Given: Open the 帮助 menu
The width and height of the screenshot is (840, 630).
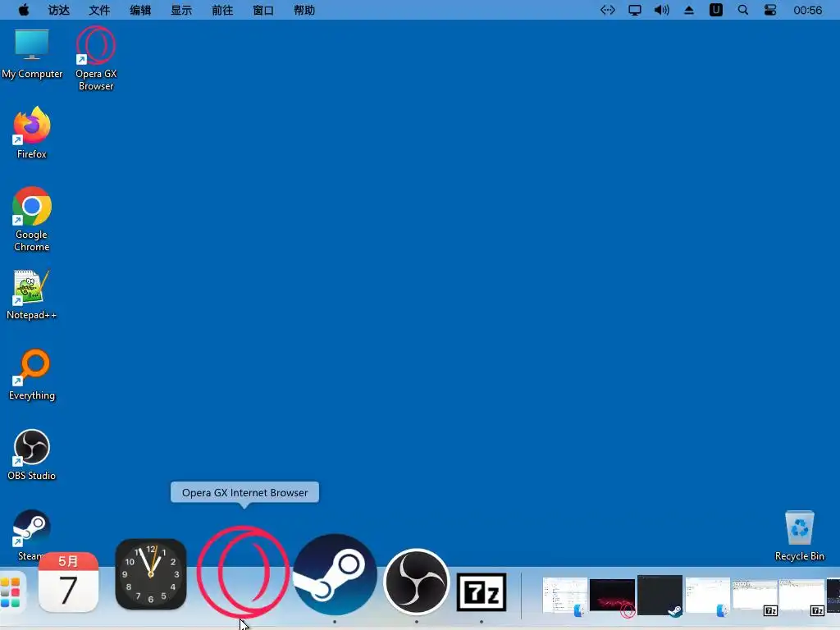Looking at the screenshot, I should pyautogui.click(x=304, y=10).
